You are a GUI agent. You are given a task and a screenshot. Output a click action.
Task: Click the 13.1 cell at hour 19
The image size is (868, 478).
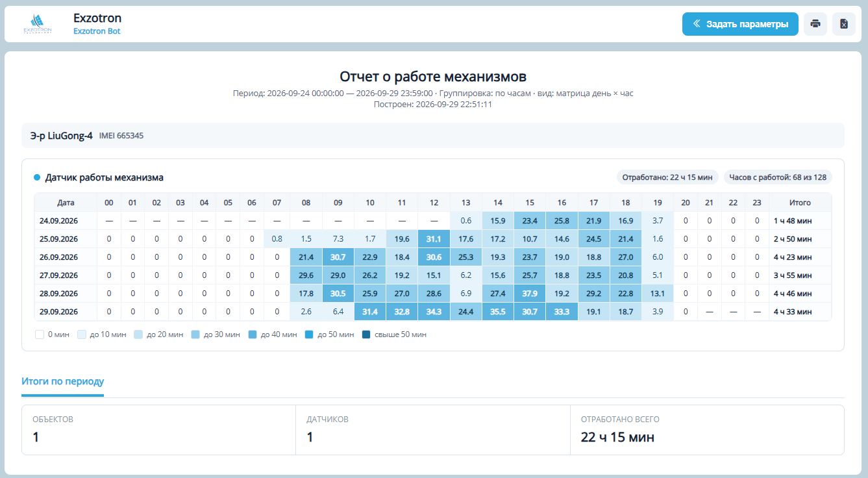click(x=658, y=294)
